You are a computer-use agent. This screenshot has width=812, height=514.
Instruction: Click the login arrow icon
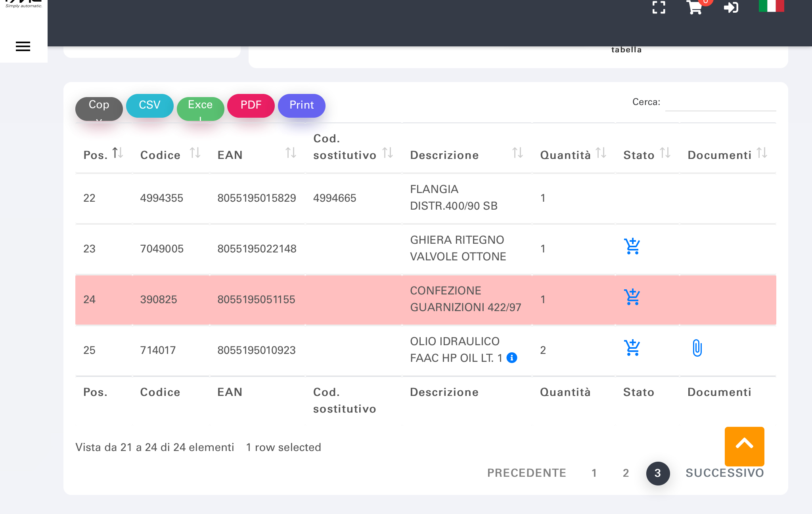pyautogui.click(x=731, y=7)
